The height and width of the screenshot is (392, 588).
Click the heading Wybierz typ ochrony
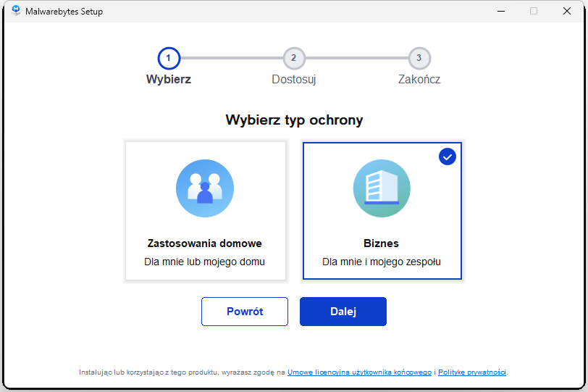coord(295,120)
